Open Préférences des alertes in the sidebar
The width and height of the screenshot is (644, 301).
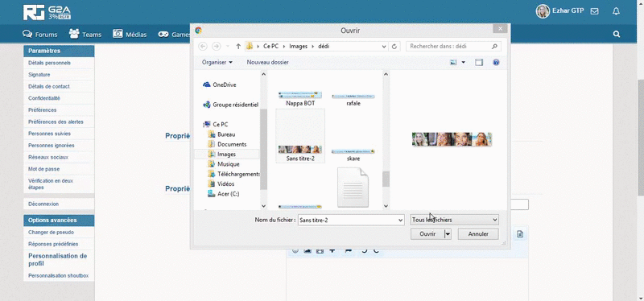[56, 122]
